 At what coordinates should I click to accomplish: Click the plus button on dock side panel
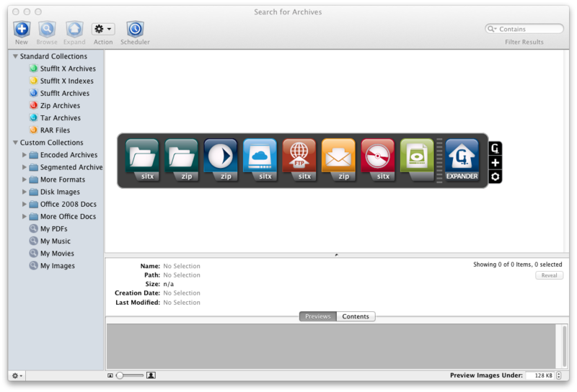coord(495,163)
